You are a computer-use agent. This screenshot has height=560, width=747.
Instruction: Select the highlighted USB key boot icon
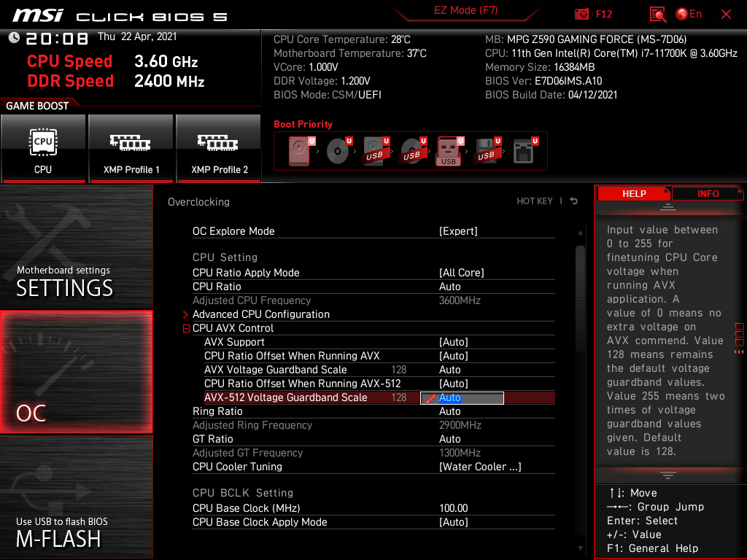(x=449, y=151)
